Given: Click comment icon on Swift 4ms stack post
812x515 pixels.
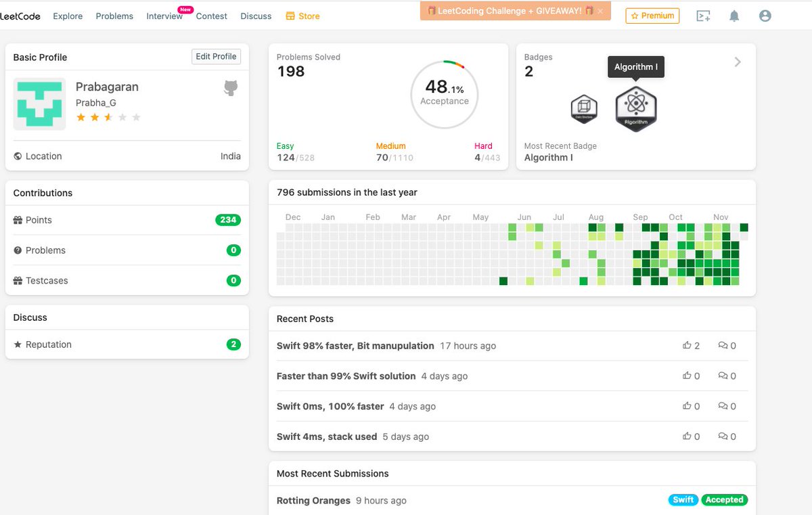Looking at the screenshot, I should tap(723, 436).
